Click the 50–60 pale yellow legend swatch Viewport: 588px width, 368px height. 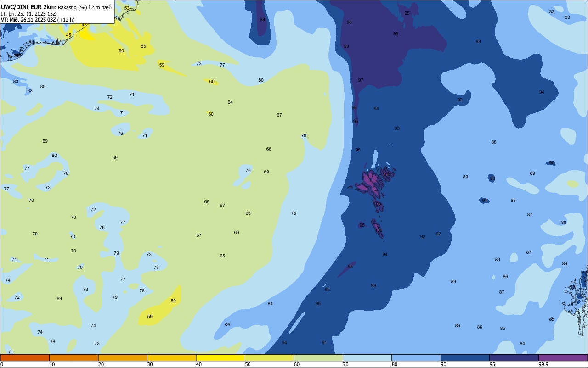(269, 357)
